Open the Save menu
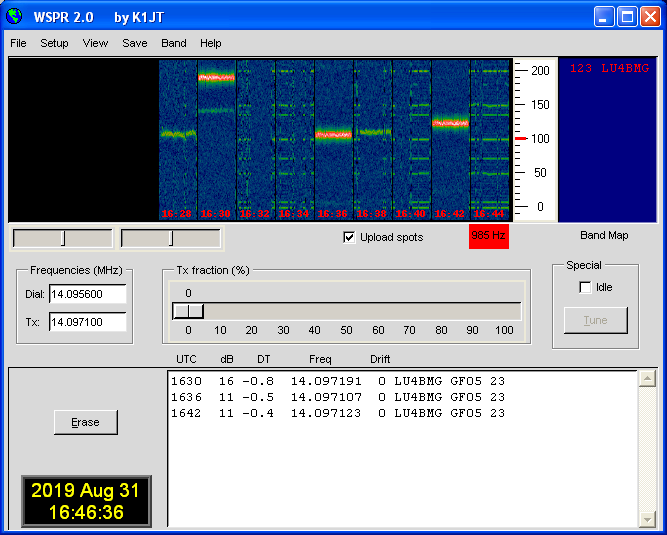Viewport: 667px width, 535px height. pyautogui.click(x=135, y=43)
